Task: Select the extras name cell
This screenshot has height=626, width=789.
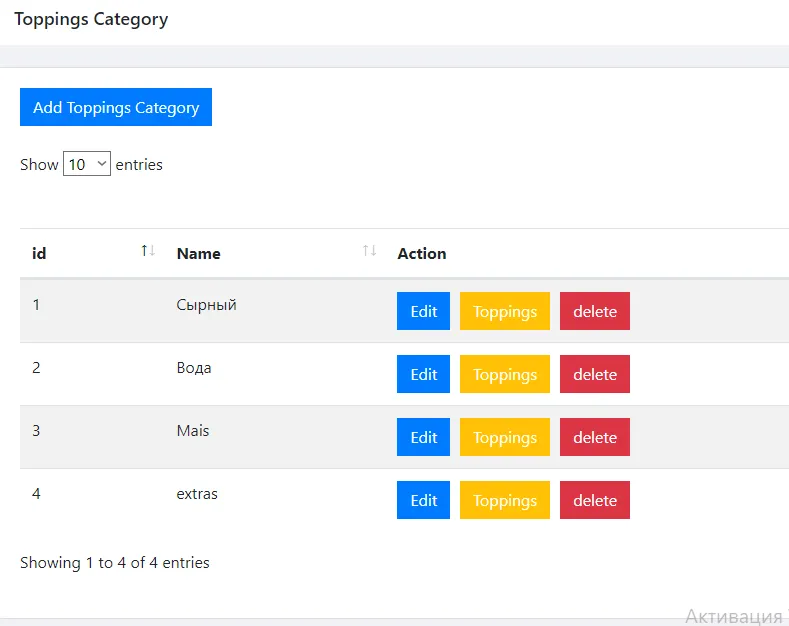Action: 197,494
